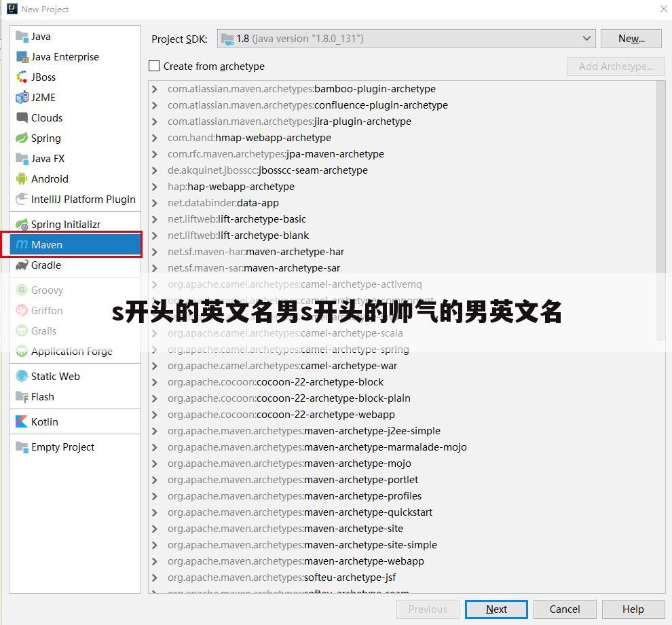Click the New... SDK button
The height and width of the screenshot is (625, 672).
coord(631,39)
